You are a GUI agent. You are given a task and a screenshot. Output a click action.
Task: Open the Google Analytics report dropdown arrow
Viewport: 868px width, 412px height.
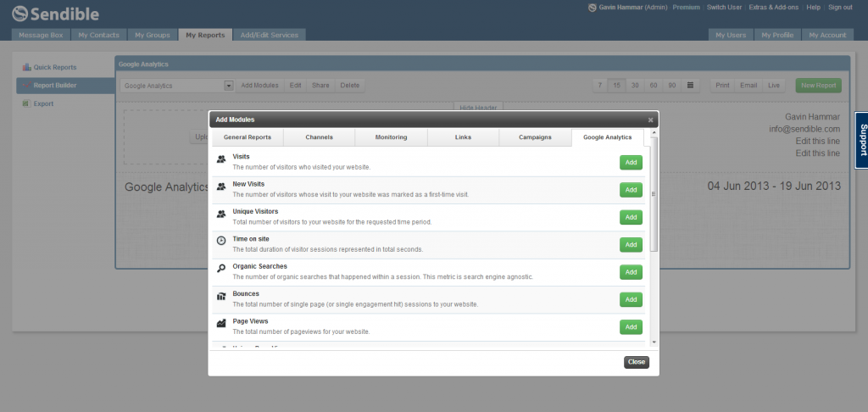(229, 86)
